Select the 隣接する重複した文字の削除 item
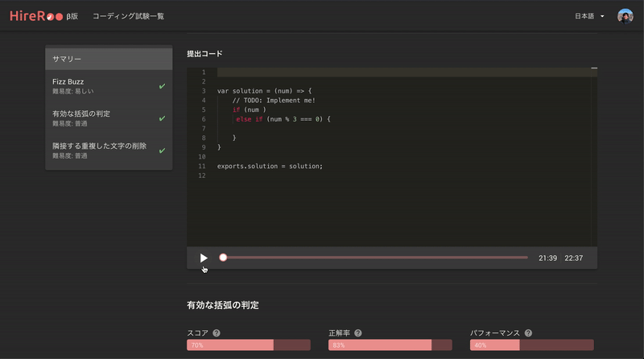This screenshot has width=644, height=359. [x=109, y=151]
